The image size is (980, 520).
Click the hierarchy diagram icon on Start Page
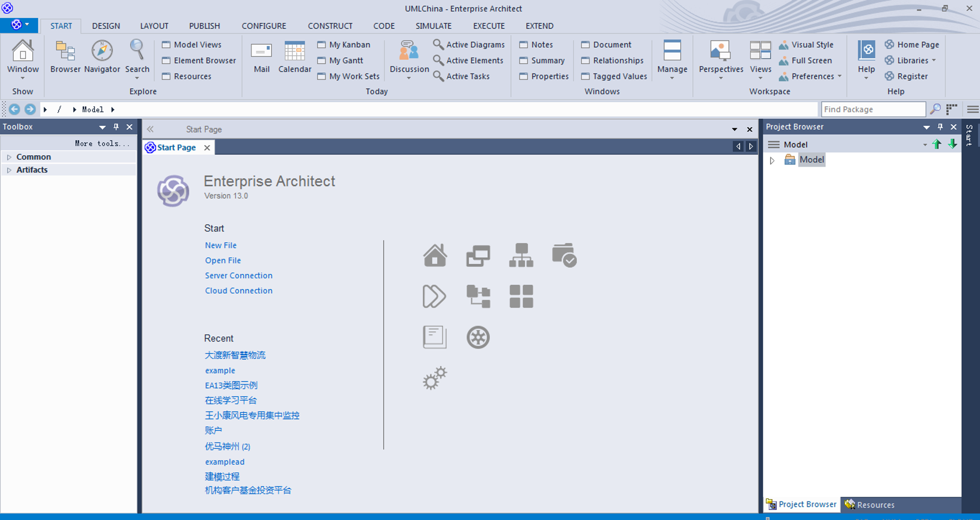(x=521, y=255)
